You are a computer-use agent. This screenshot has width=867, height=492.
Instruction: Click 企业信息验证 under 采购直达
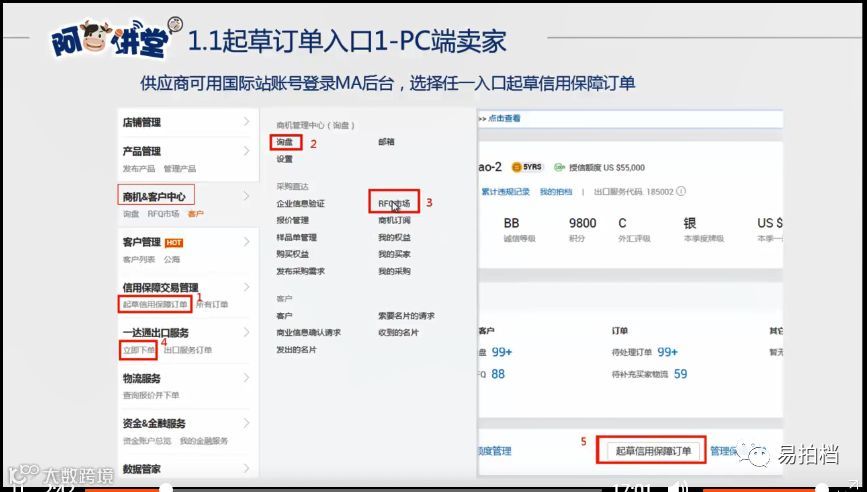(x=301, y=203)
